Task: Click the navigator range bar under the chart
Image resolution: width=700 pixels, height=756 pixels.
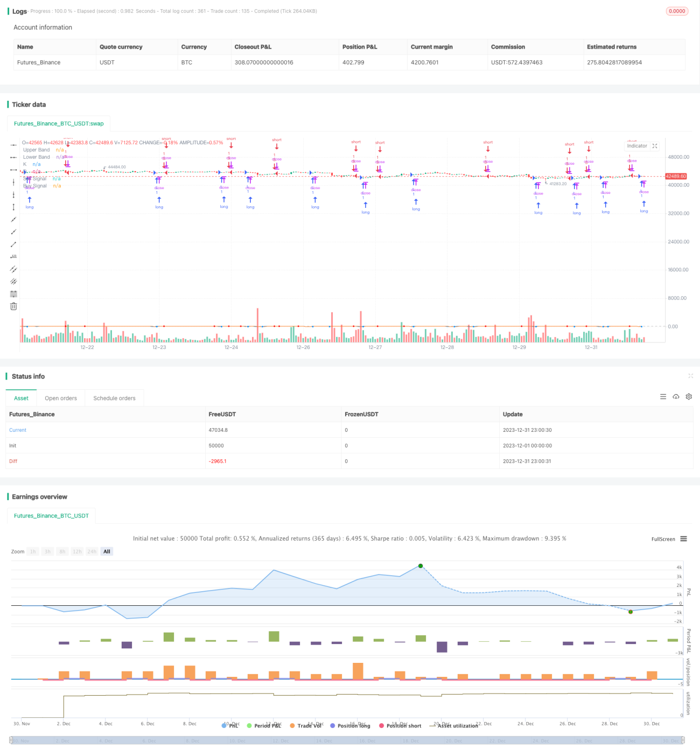Action: coord(347,740)
